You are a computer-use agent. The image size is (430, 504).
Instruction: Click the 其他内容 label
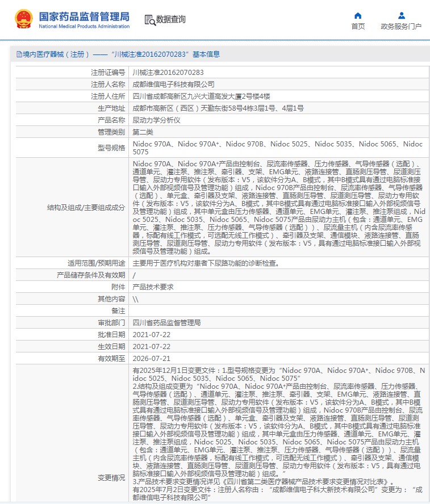111,299
